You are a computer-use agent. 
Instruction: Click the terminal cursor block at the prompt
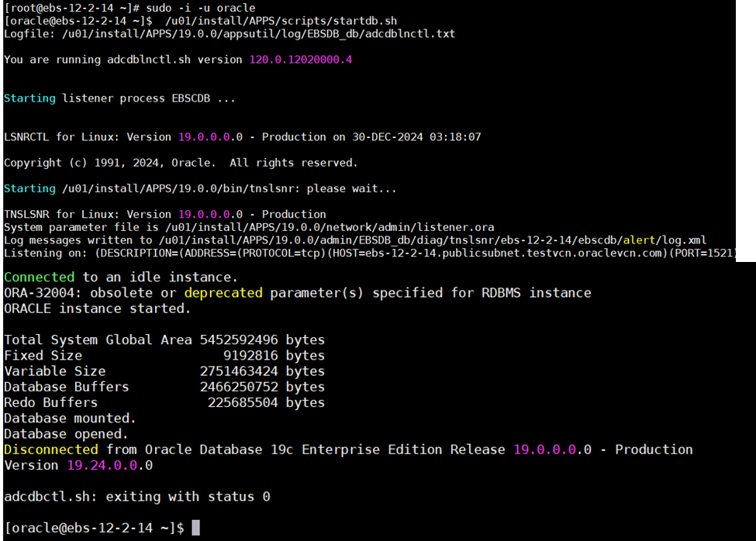point(195,528)
